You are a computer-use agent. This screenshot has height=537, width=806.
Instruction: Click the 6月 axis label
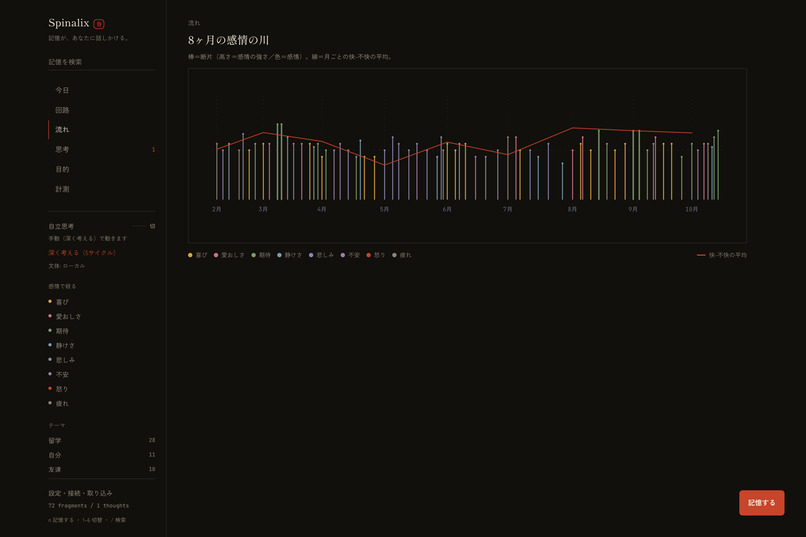pyautogui.click(x=447, y=209)
